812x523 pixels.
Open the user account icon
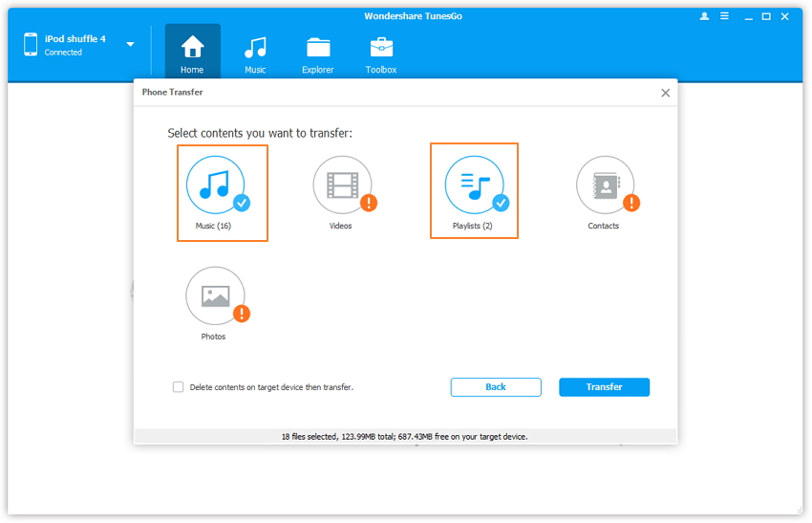point(705,16)
